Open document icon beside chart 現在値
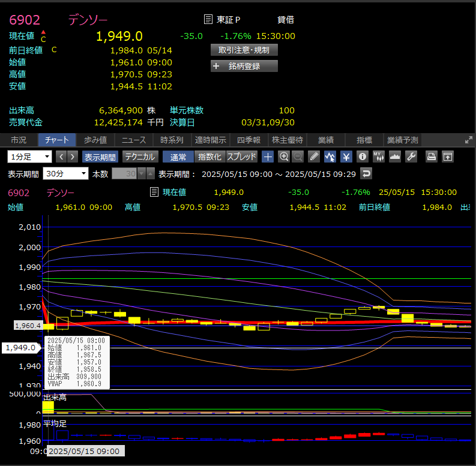This screenshot has width=476, height=466. (x=154, y=192)
